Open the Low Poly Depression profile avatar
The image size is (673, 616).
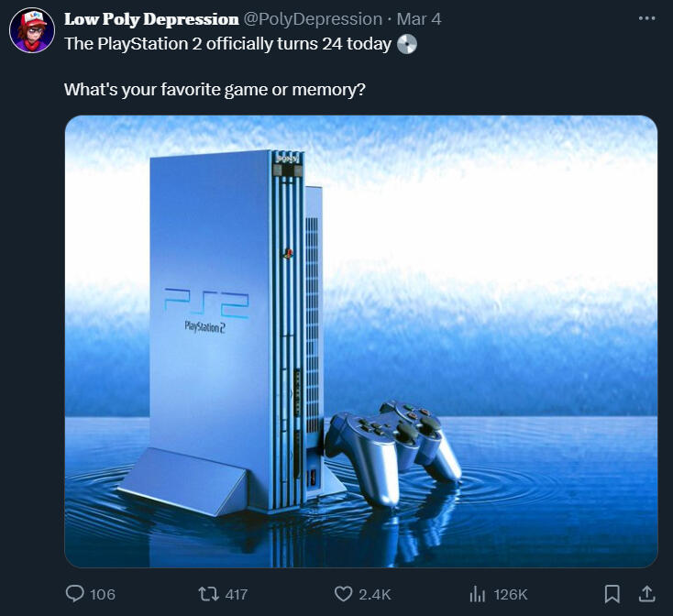(32, 30)
